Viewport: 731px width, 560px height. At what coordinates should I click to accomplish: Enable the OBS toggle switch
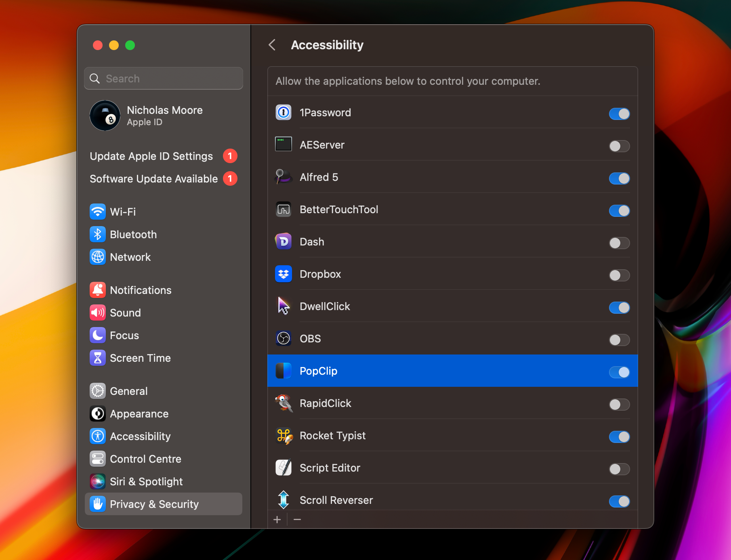point(619,340)
